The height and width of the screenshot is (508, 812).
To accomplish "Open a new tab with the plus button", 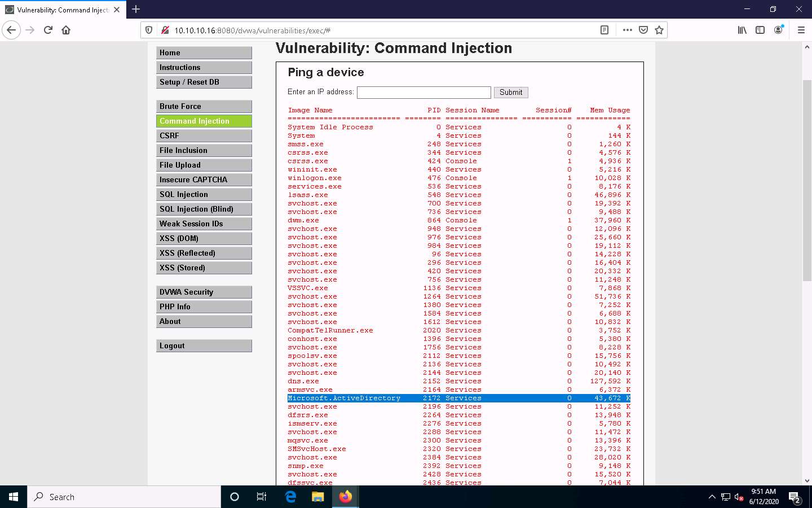I will click(x=136, y=9).
